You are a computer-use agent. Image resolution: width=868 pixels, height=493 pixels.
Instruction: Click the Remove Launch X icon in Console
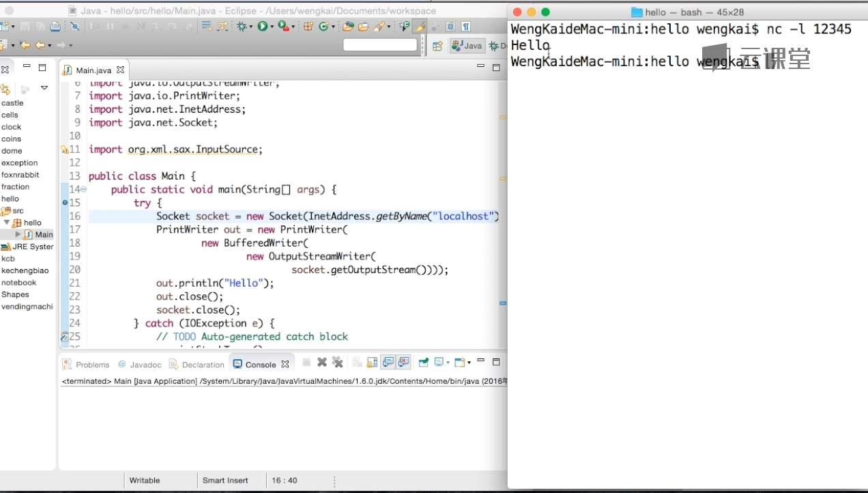[322, 363]
